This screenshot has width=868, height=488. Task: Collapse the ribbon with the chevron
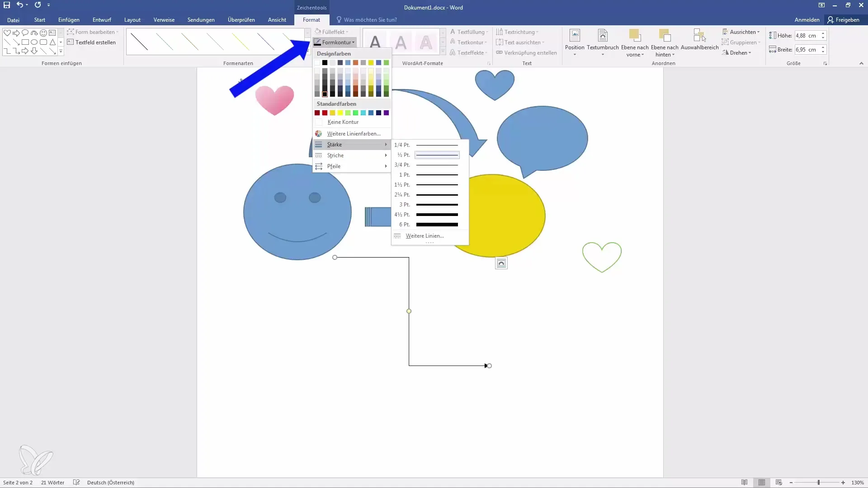[x=861, y=64]
